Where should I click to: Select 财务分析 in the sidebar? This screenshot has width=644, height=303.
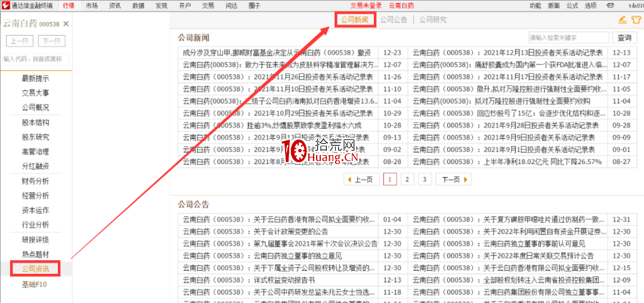click(35, 181)
